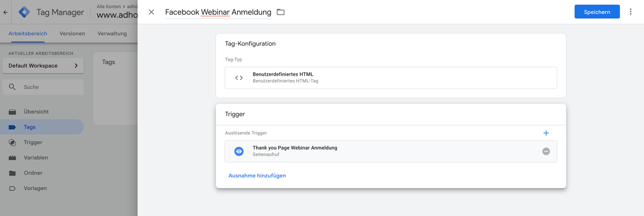Click the Tag Manager logo
The height and width of the screenshot is (216, 644).
point(24,12)
